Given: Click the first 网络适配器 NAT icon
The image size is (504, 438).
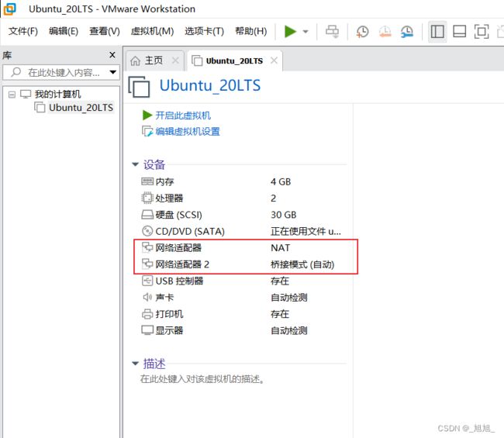Looking at the screenshot, I should pyautogui.click(x=147, y=247).
